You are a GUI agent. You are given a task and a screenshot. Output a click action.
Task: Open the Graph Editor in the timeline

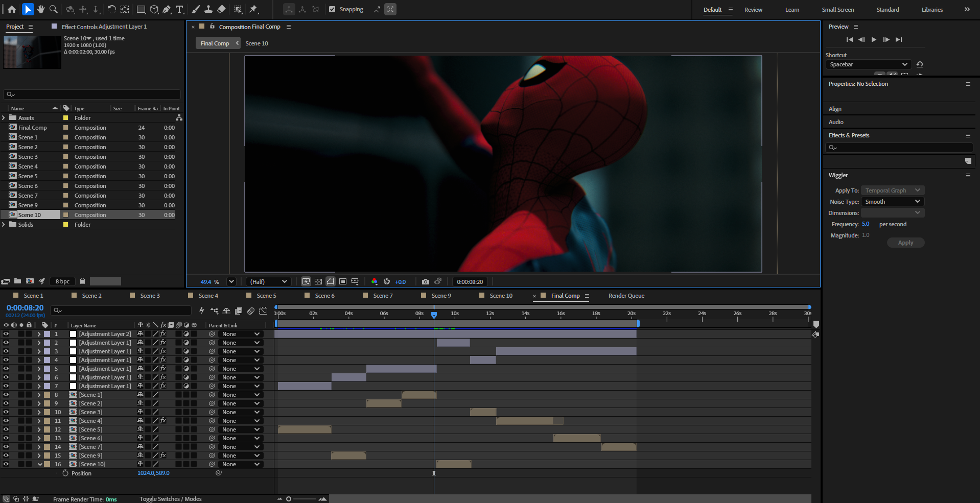pos(263,310)
